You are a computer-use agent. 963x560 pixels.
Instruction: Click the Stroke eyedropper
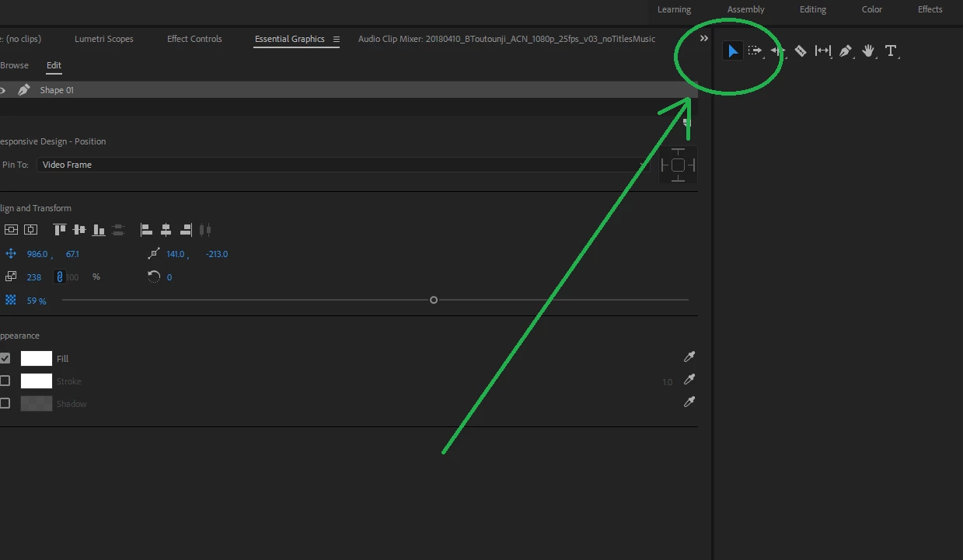(689, 380)
